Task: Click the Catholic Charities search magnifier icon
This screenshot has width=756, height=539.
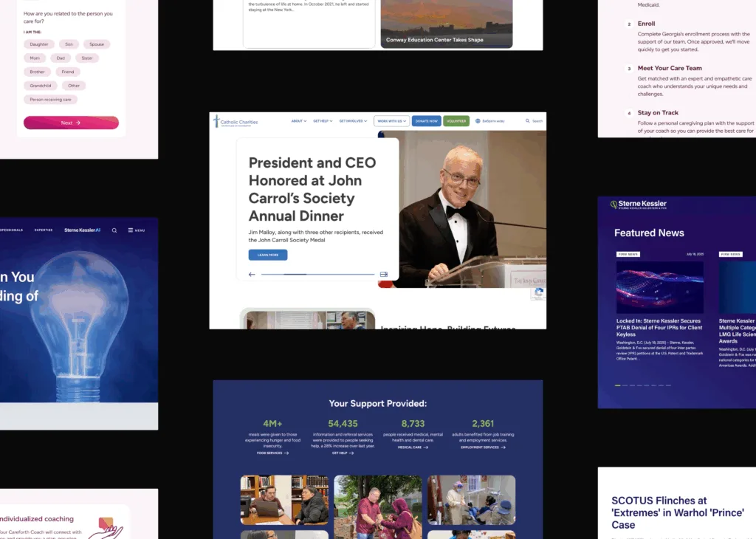Action: (x=527, y=121)
